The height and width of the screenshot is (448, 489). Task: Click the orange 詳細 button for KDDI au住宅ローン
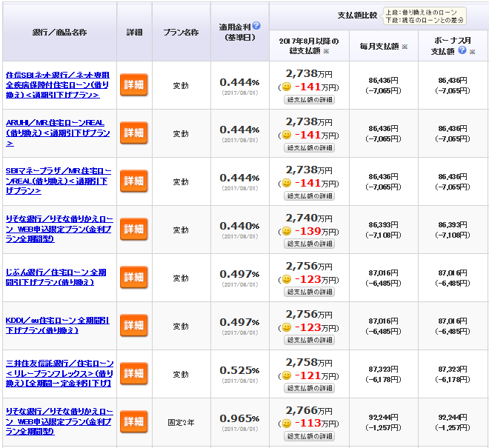(x=134, y=325)
